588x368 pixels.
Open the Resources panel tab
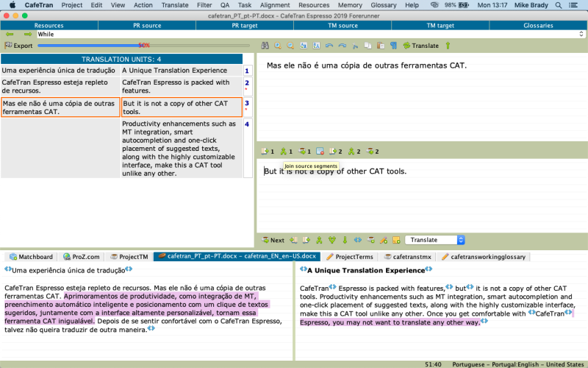point(49,26)
